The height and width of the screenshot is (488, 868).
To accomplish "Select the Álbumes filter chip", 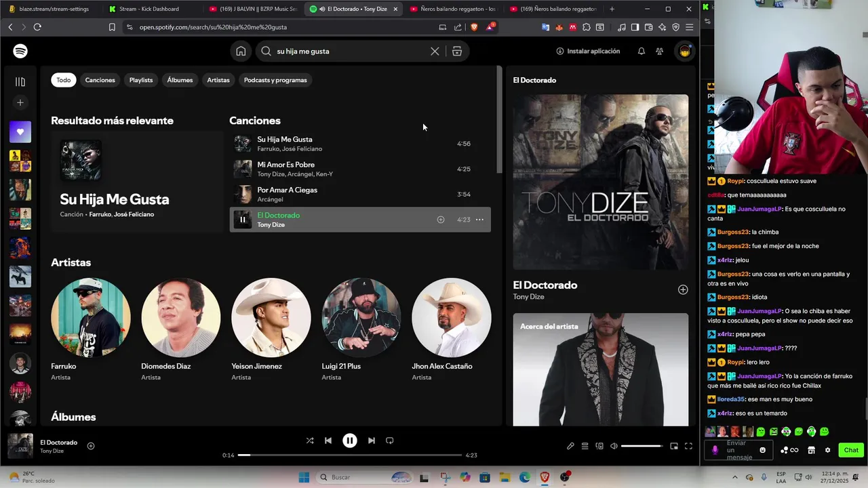I will (x=180, y=80).
